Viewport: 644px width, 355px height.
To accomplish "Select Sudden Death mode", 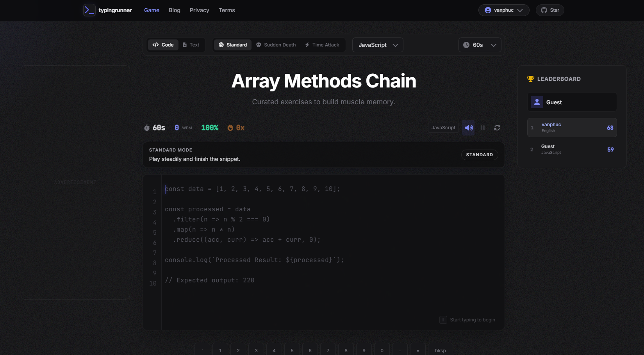I will click(276, 45).
